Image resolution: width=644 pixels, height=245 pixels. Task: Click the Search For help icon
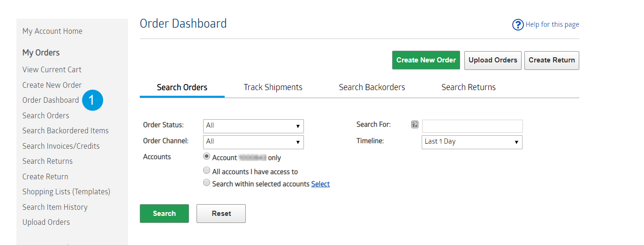[x=415, y=125]
